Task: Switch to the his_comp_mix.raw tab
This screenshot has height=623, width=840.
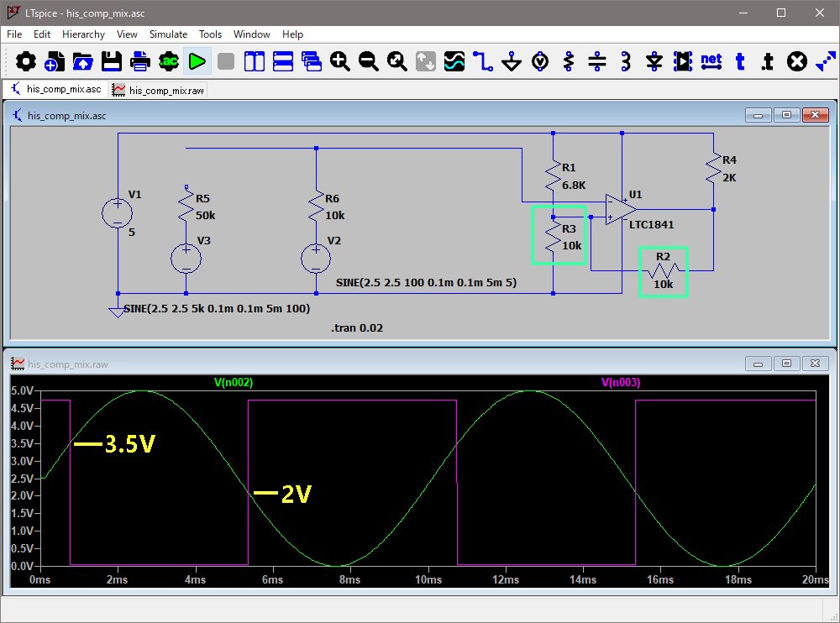Action: click(158, 90)
